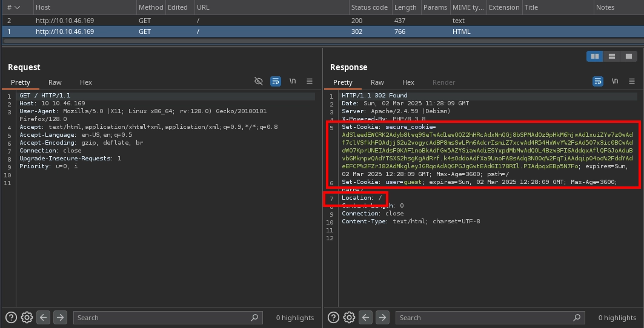Switch to Raw tab in Request
This screenshot has height=328, width=644.
(55, 82)
